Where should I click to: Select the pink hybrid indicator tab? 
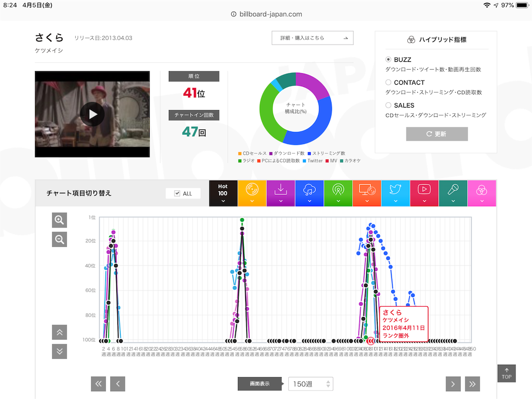pyautogui.click(x=482, y=193)
